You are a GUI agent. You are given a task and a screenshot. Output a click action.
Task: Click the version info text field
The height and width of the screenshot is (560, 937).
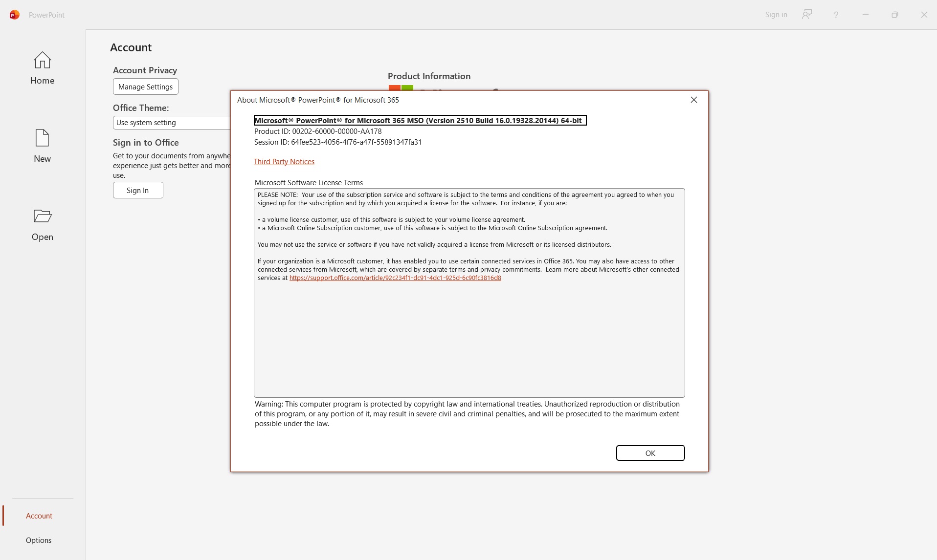click(x=420, y=121)
